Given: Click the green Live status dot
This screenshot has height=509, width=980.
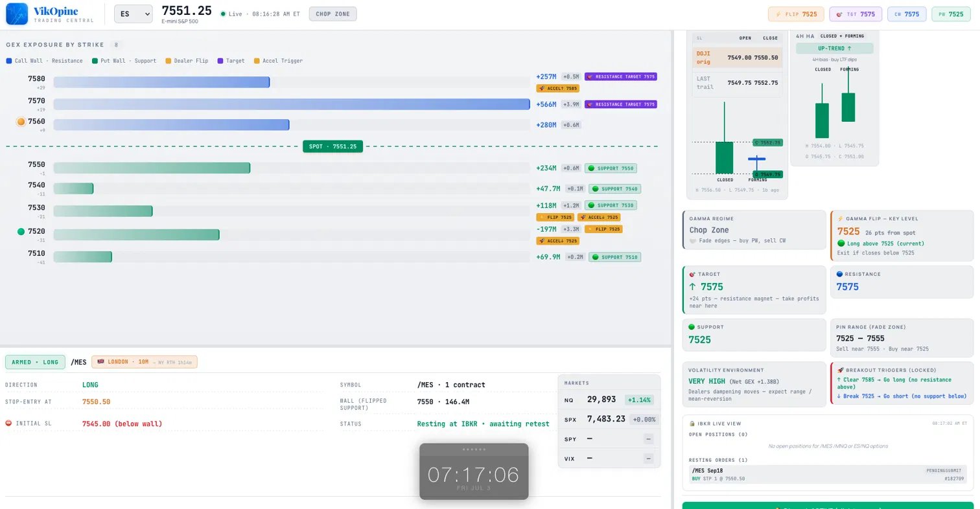Looking at the screenshot, I should pyautogui.click(x=223, y=14).
